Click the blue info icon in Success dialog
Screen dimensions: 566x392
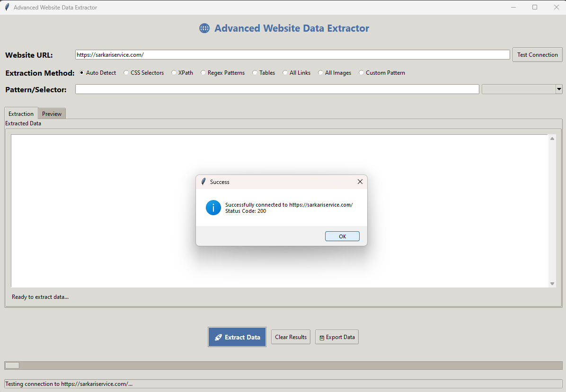(x=213, y=208)
